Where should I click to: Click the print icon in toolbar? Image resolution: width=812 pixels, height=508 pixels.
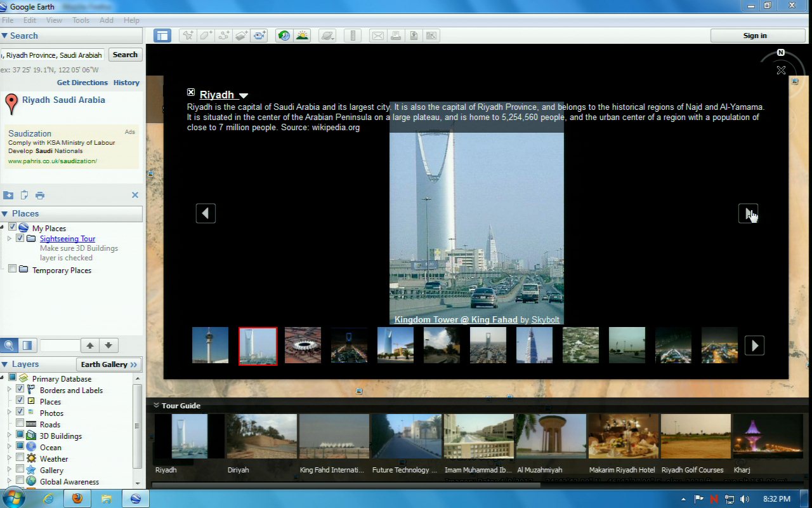click(x=396, y=36)
